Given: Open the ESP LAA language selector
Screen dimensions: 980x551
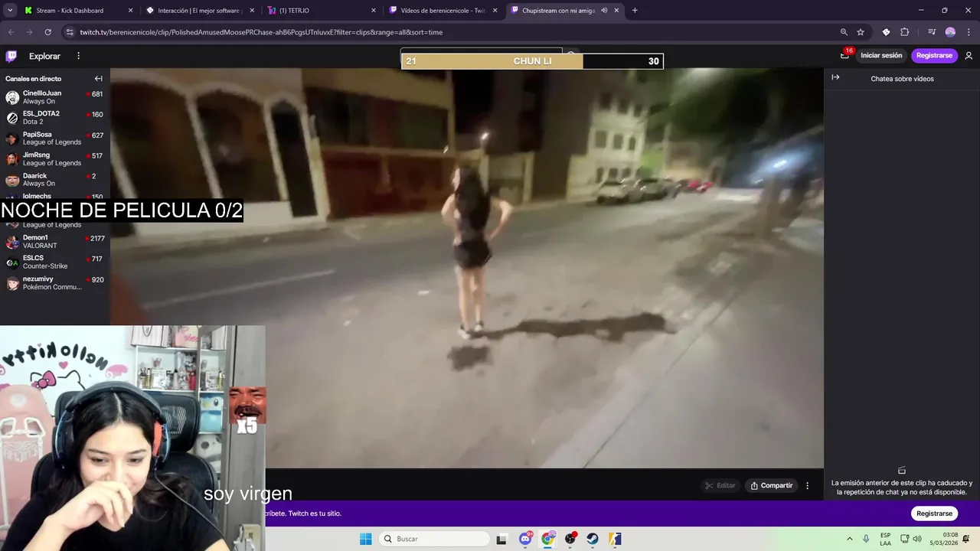Looking at the screenshot, I should (886, 539).
